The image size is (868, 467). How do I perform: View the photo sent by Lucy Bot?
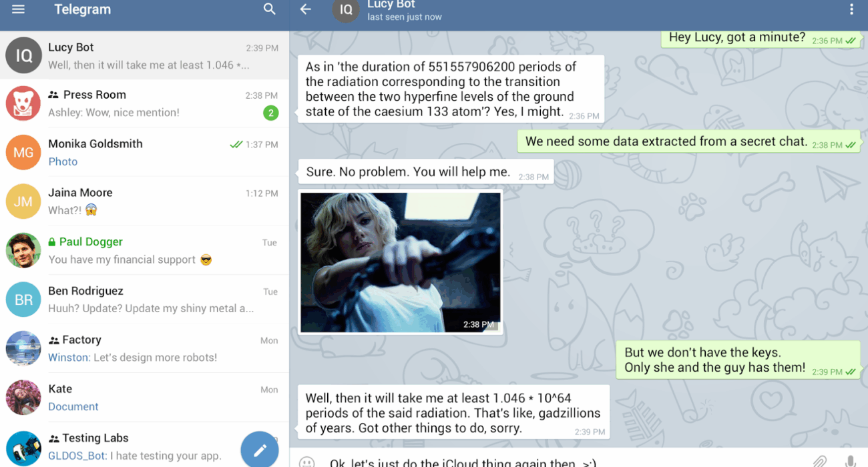[x=400, y=262]
